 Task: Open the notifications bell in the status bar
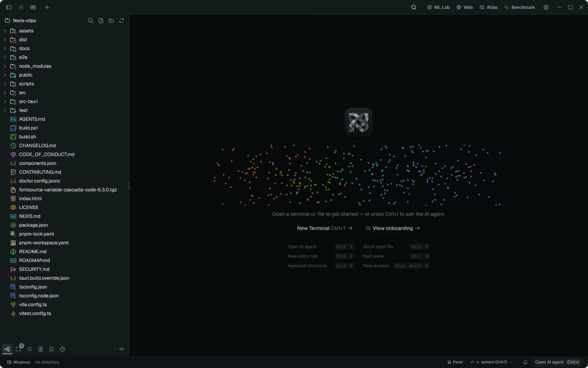click(x=526, y=362)
